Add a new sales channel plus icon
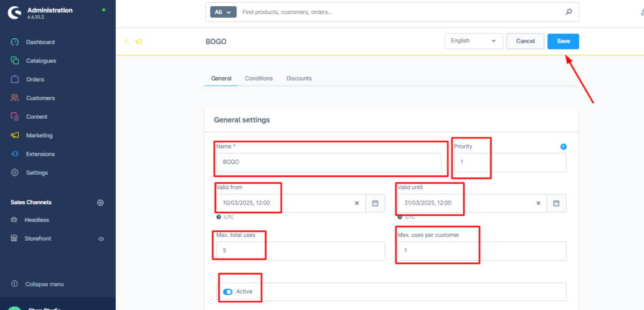644x310 pixels. click(100, 202)
